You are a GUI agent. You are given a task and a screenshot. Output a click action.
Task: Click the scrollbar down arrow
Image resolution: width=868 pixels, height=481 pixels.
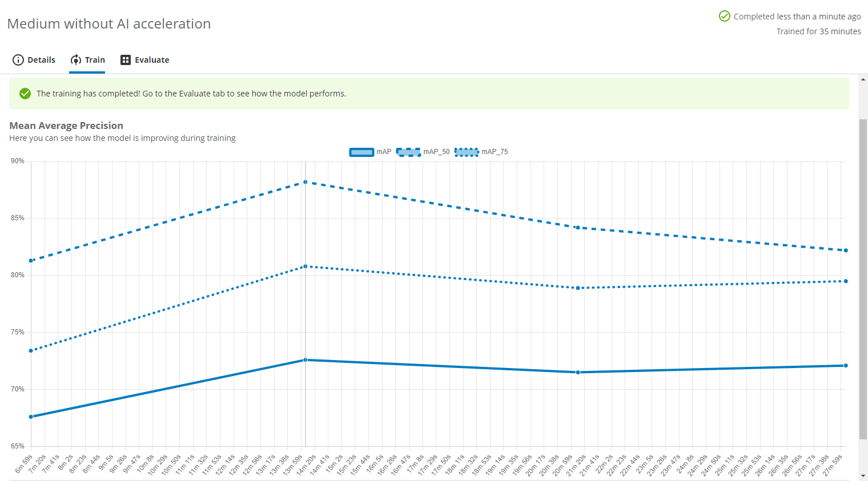click(863, 476)
